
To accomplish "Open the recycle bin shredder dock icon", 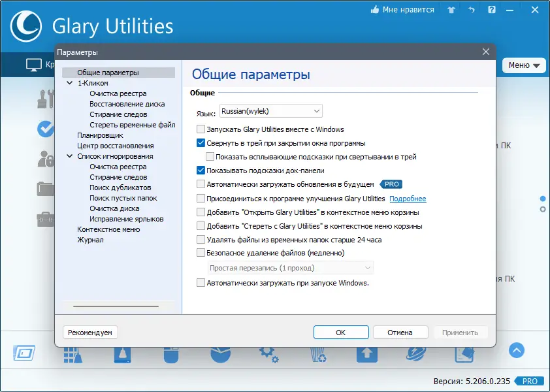I will click(318, 355).
